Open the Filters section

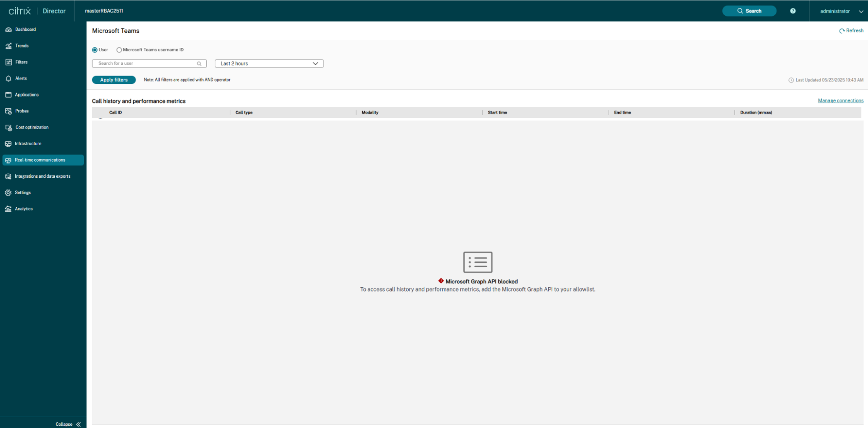(20, 62)
